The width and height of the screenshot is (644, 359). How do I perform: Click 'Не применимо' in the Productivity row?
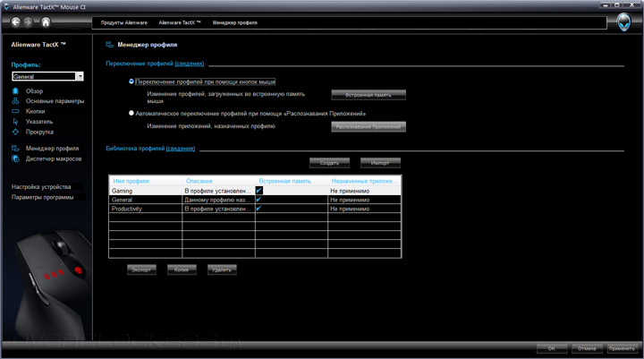pyautogui.click(x=350, y=209)
